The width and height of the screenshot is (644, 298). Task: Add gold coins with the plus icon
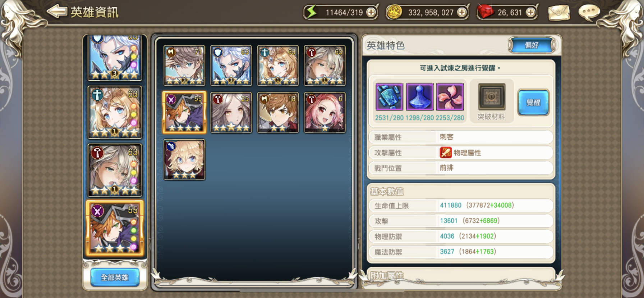point(462,13)
